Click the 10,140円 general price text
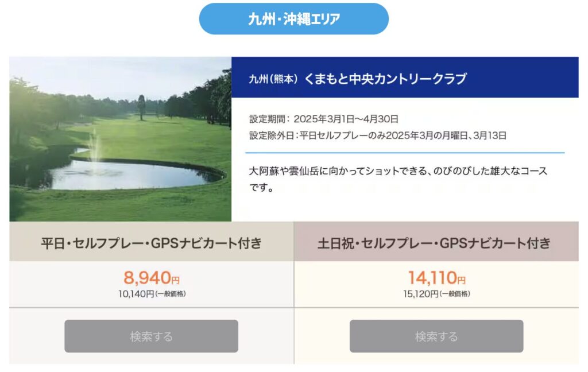This screenshot has width=588, height=372. click(152, 294)
